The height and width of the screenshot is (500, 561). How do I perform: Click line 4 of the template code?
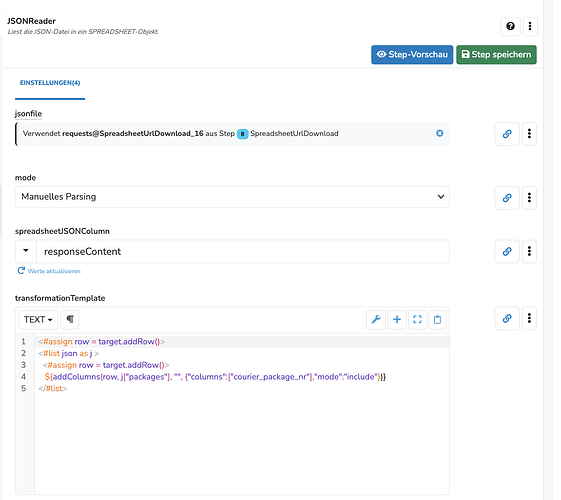click(x=215, y=377)
